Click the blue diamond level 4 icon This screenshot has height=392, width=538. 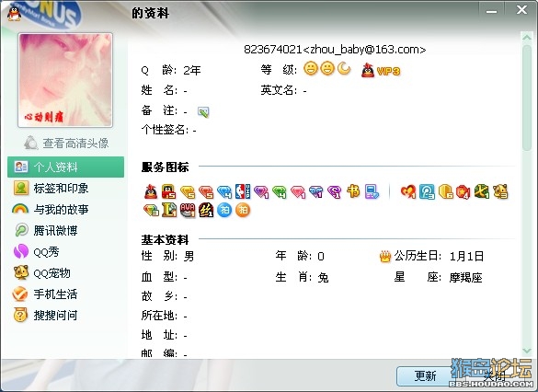point(224,192)
